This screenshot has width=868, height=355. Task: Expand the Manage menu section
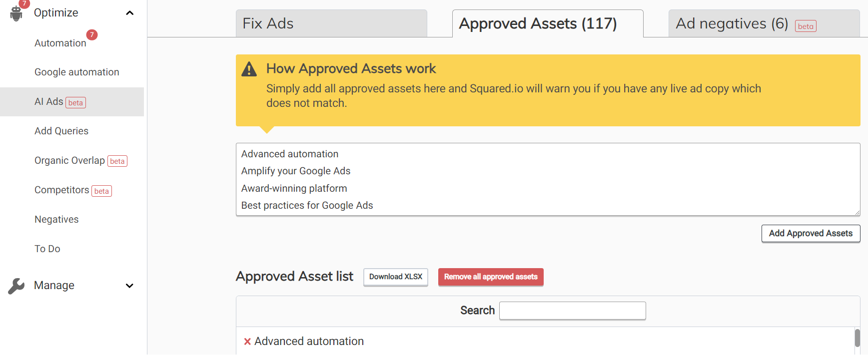pyautogui.click(x=130, y=286)
